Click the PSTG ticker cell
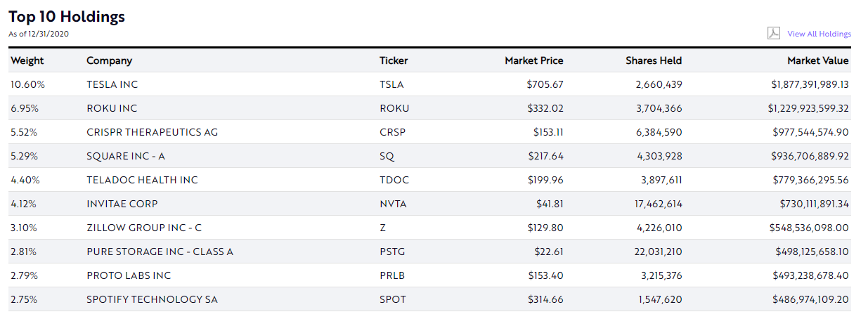This screenshot has width=868, height=326. pyautogui.click(x=392, y=252)
